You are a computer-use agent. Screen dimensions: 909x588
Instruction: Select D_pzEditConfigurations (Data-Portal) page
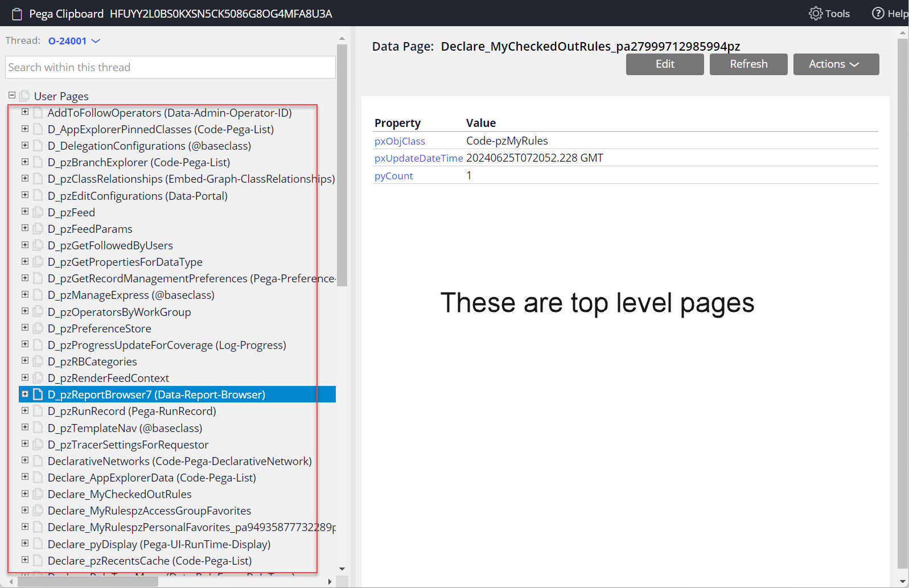137,196
